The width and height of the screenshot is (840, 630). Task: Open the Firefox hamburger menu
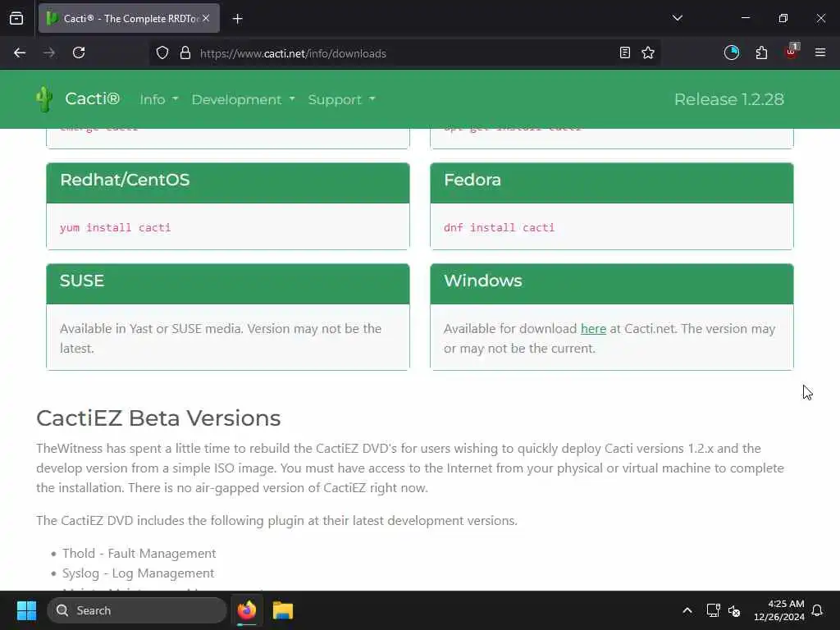(820, 52)
